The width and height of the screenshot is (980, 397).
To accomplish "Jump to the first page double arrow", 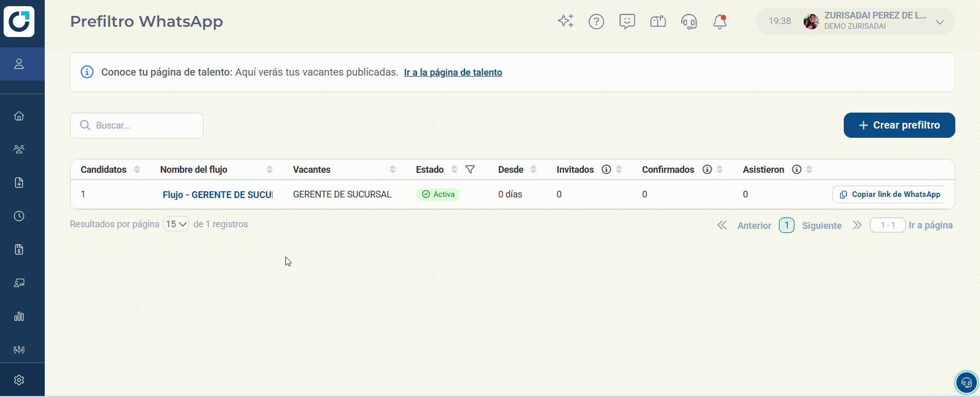I will coord(722,225).
